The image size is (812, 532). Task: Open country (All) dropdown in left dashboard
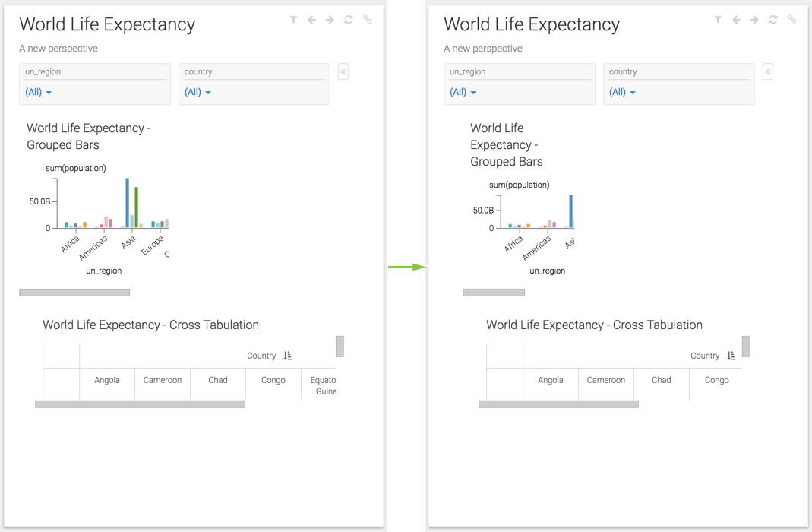click(x=197, y=92)
